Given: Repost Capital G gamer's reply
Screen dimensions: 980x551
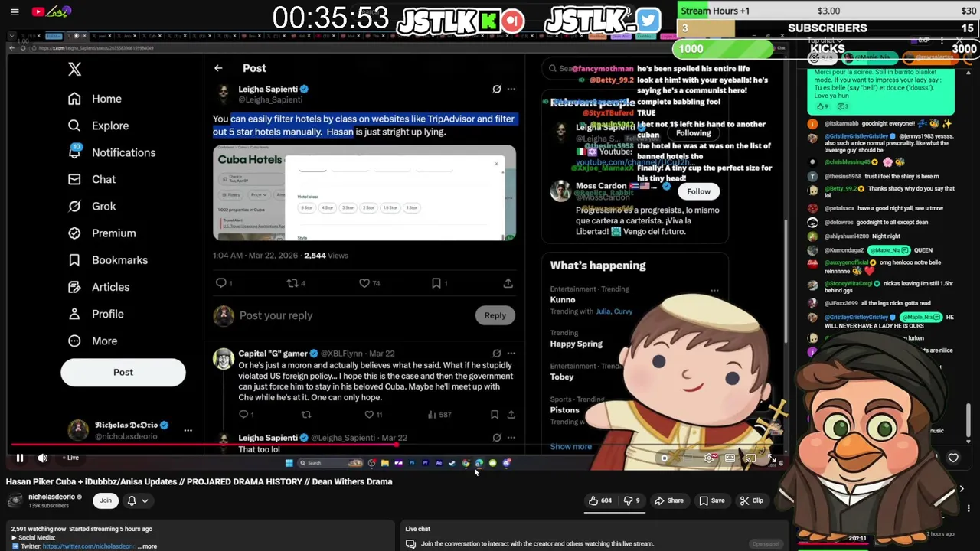Looking at the screenshot, I should coord(306,415).
